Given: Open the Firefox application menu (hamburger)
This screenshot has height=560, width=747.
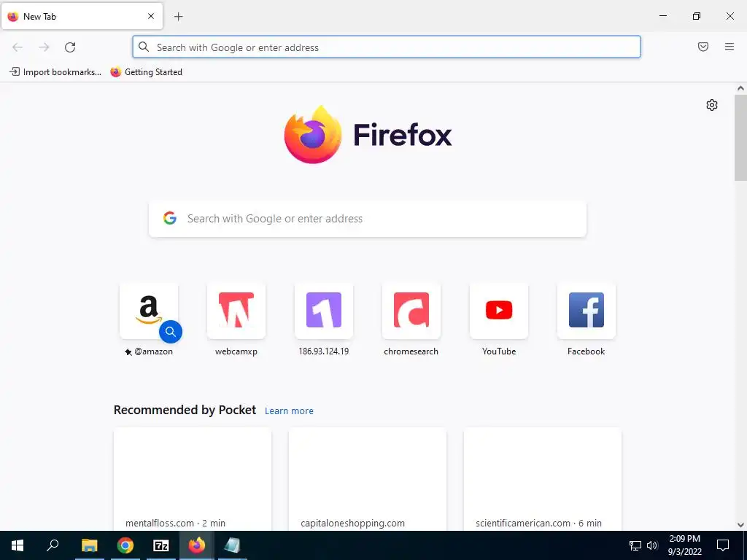Looking at the screenshot, I should (729, 47).
